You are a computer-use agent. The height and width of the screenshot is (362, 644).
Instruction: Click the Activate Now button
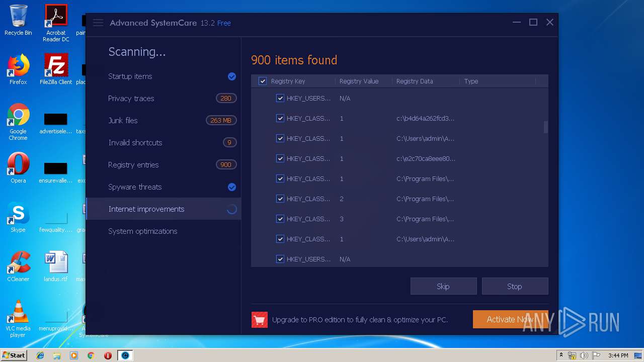510,319
